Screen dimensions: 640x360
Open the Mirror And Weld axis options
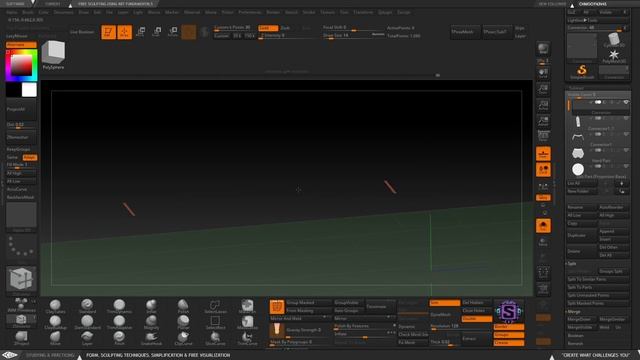[325, 317]
